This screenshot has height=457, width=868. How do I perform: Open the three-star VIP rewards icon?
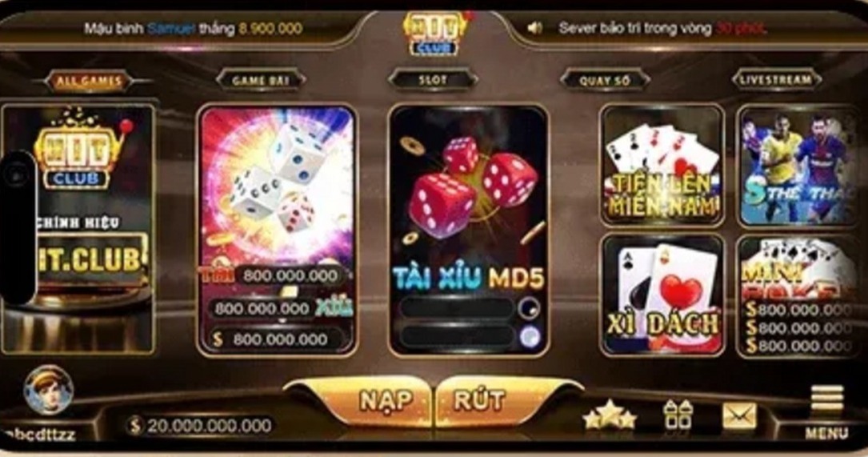tap(610, 415)
